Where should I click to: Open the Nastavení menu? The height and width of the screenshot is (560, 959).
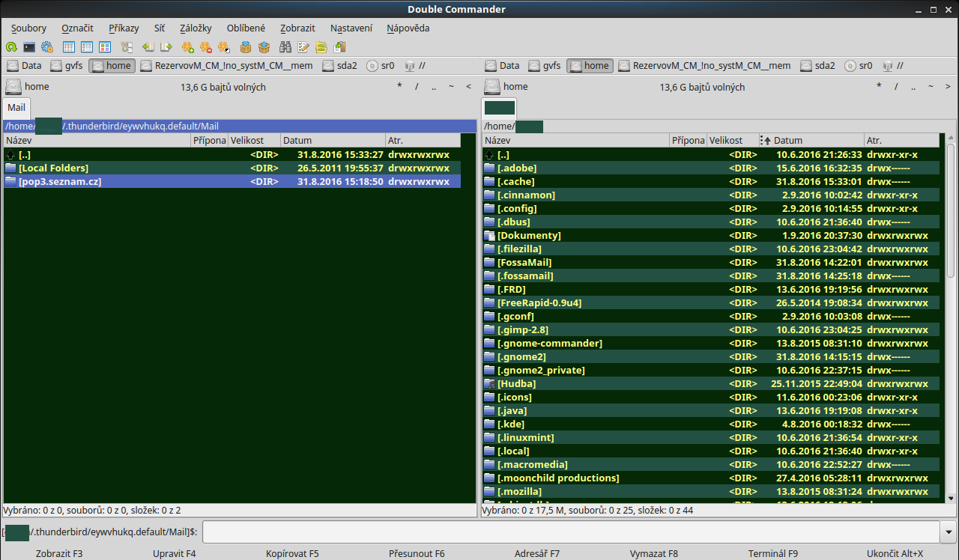(x=351, y=28)
